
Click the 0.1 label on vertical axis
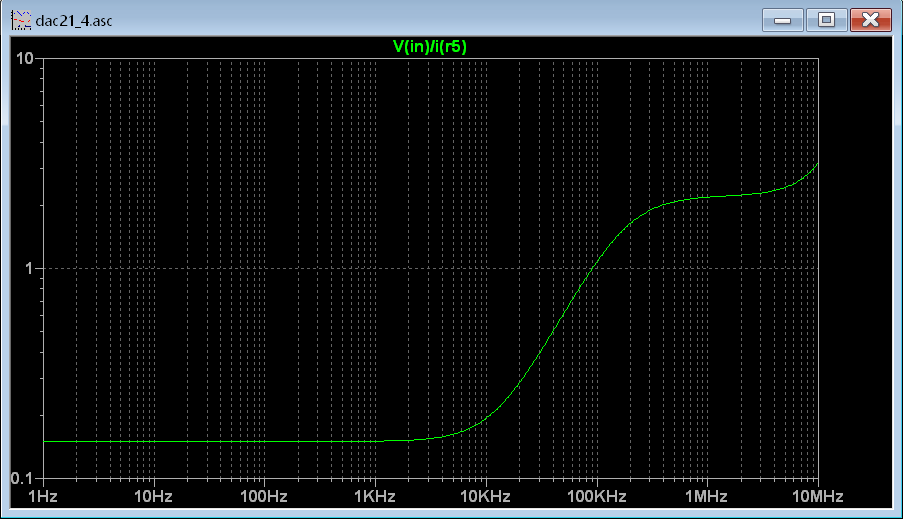pyautogui.click(x=22, y=478)
